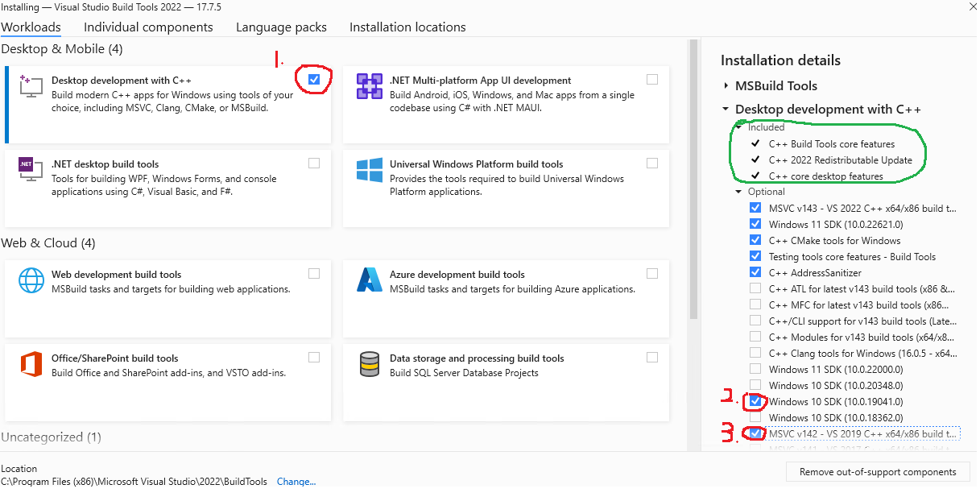This screenshot has height=497, width=980.
Task: Click the Desktop development with C++ workload icon
Action: (31, 86)
